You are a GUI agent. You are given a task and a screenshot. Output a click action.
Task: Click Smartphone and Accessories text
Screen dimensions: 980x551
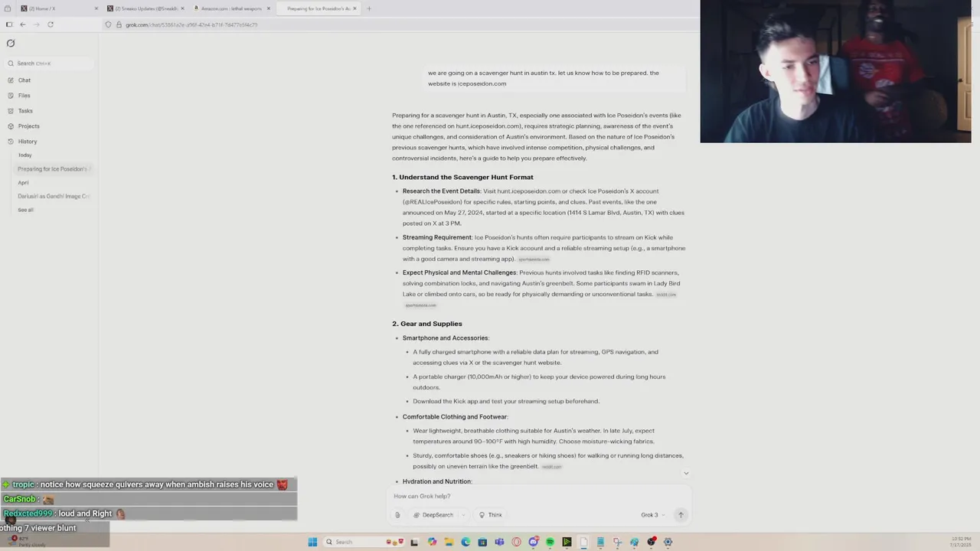point(446,338)
